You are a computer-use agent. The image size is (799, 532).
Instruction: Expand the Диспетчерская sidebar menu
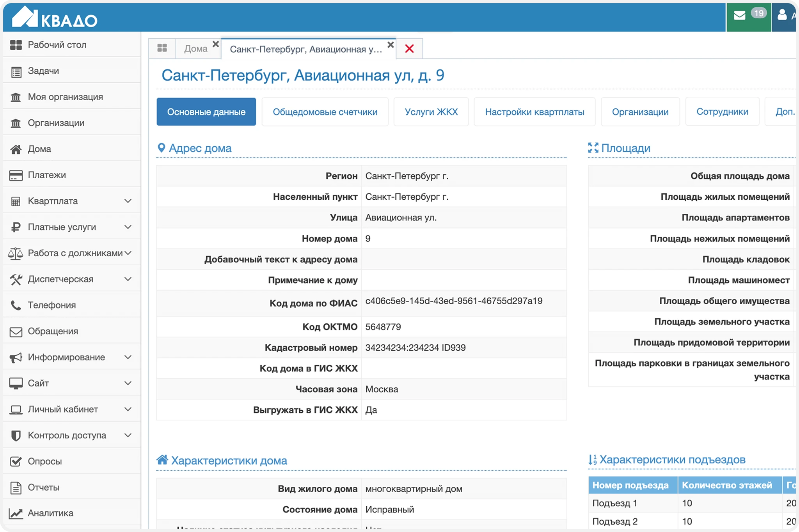[x=128, y=279]
